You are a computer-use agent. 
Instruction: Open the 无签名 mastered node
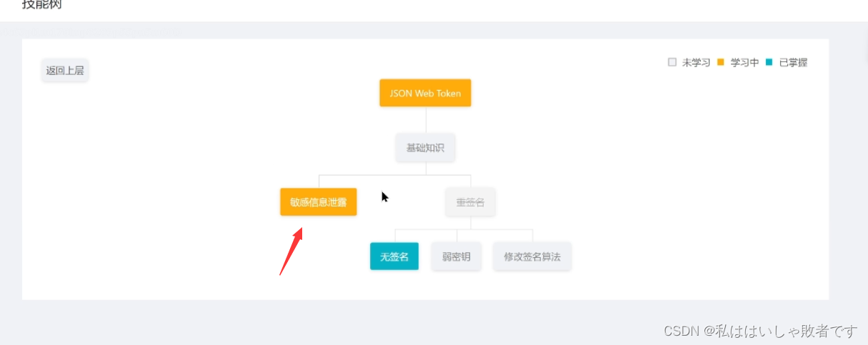tap(394, 256)
